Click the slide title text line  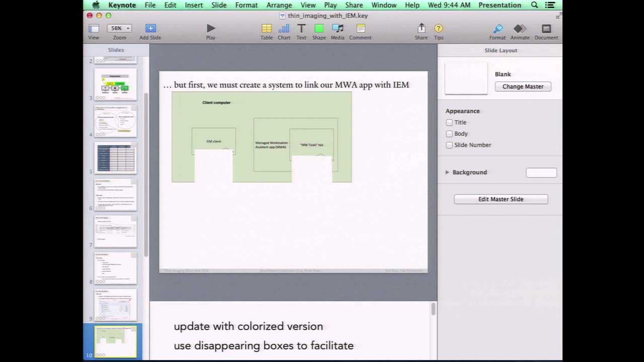[x=286, y=85]
